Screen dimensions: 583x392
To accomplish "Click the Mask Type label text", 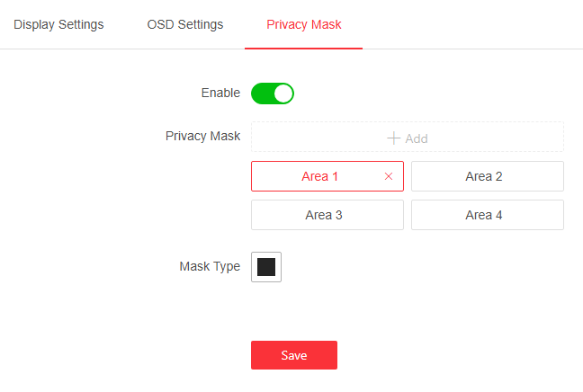I will [x=210, y=266].
